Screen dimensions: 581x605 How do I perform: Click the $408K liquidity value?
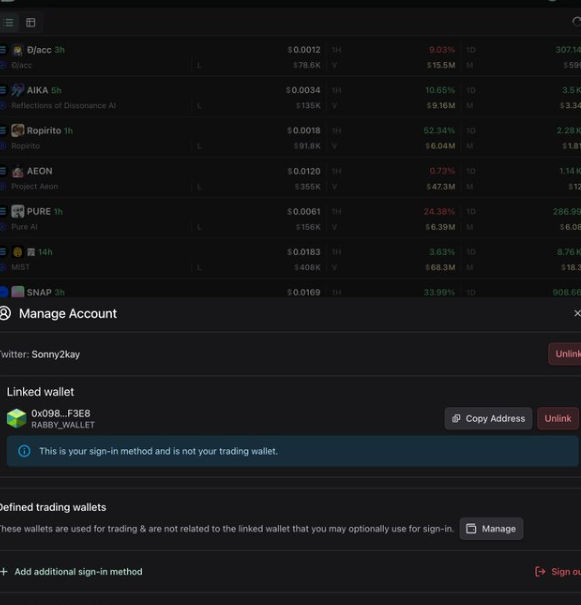(307, 267)
